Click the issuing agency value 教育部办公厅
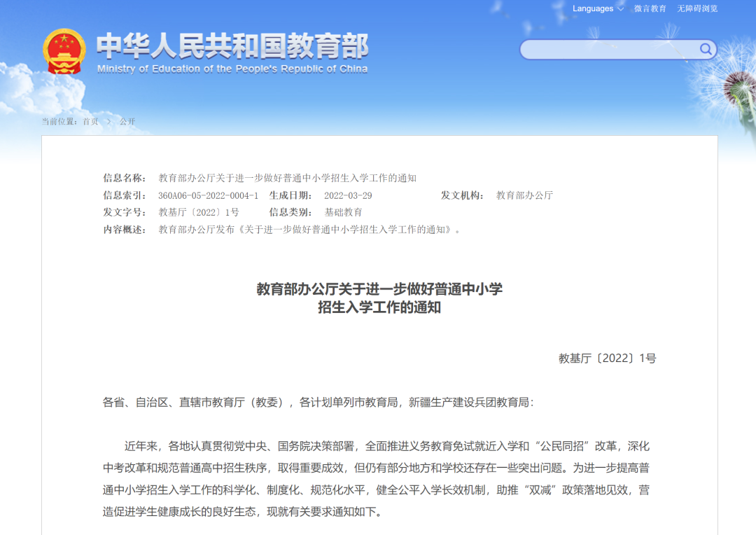756x535 pixels. 524,195
